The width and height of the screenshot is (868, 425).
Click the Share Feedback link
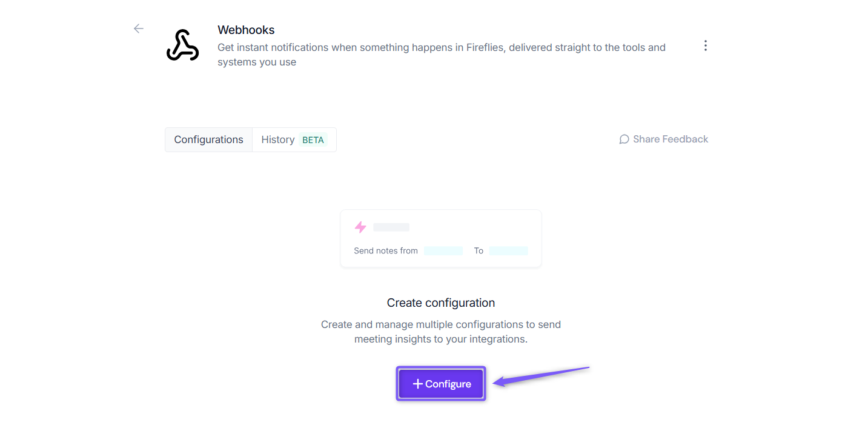(x=663, y=139)
